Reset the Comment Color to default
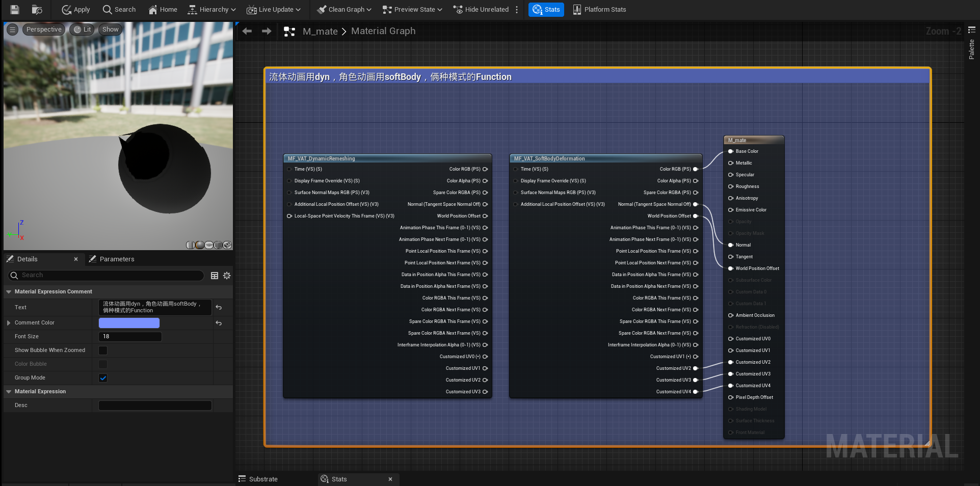The width and height of the screenshot is (980, 486). [x=219, y=323]
